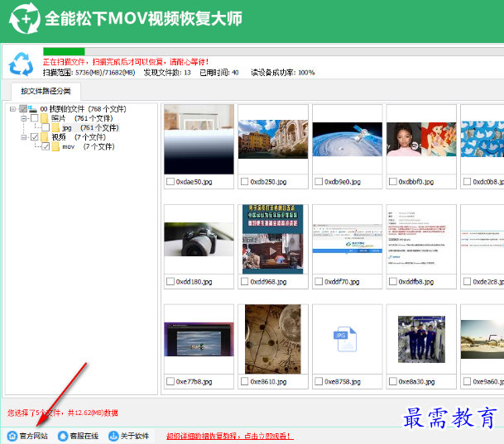Viewport: 504px width, 444px height.
Task: Uncheck the 视频 folder checkbox
Action: [x=35, y=137]
